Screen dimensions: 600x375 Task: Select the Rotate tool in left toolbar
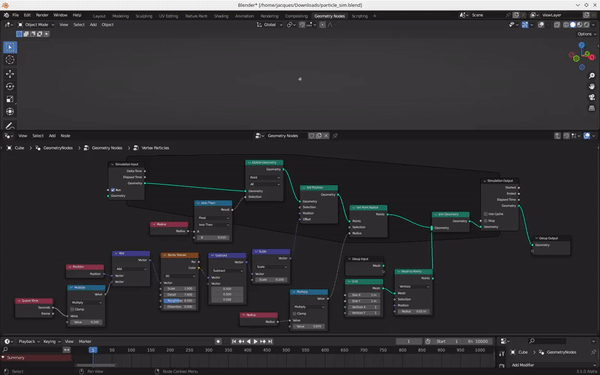point(10,86)
